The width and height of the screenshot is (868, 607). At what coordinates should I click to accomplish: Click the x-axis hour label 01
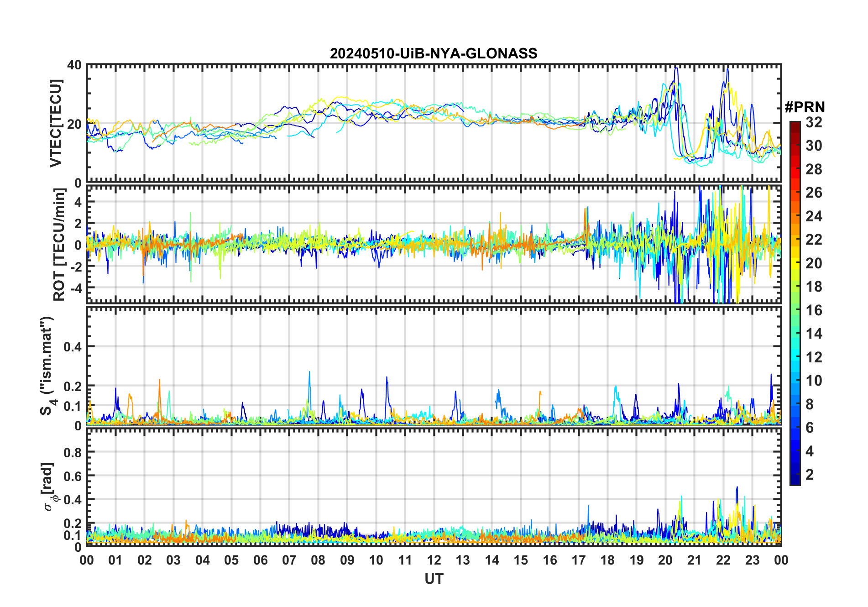tap(115, 560)
